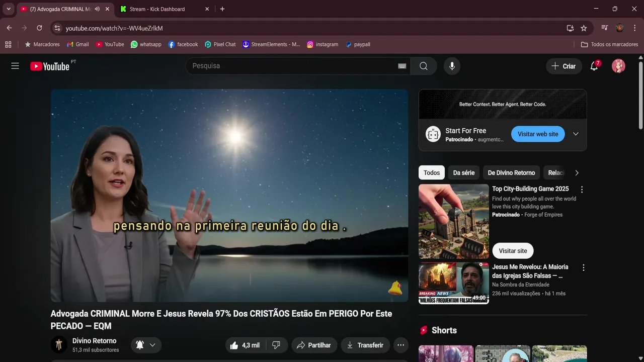Screen dimensions: 644x362
Task: View site information icon in address bar
Action: (x=57, y=28)
